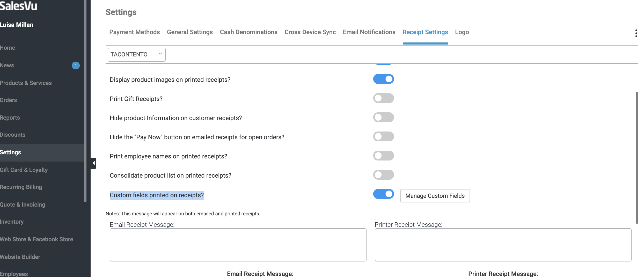Focus the Printer Receipt Message field
Screen dimensions: 644x277
503,245
